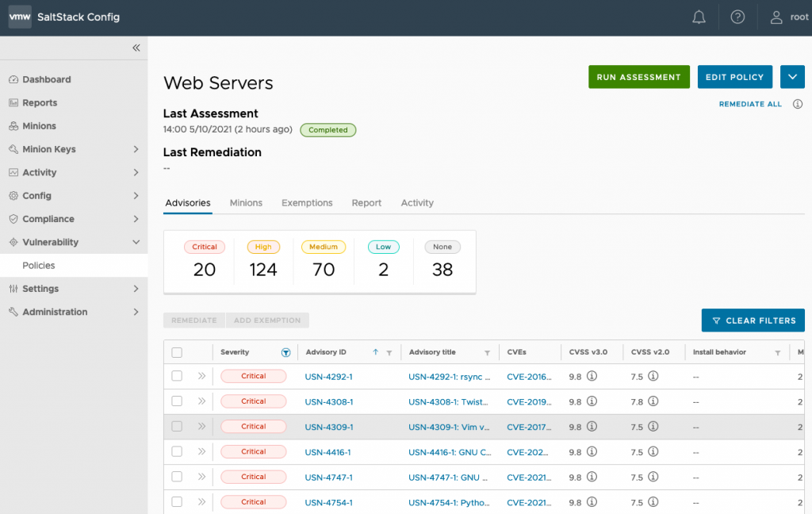The width and height of the screenshot is (812, 514).
Task: Open the Exemptions tab
Action: [x=307, y=203]
